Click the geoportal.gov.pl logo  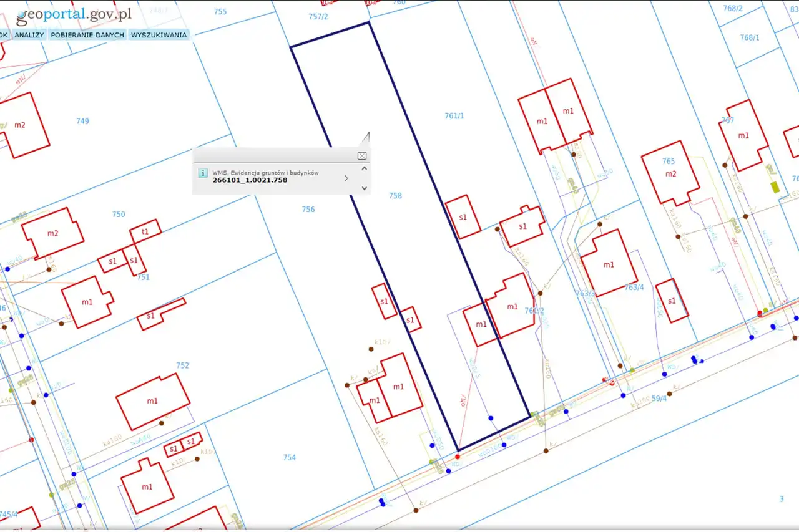click(74, 16)
